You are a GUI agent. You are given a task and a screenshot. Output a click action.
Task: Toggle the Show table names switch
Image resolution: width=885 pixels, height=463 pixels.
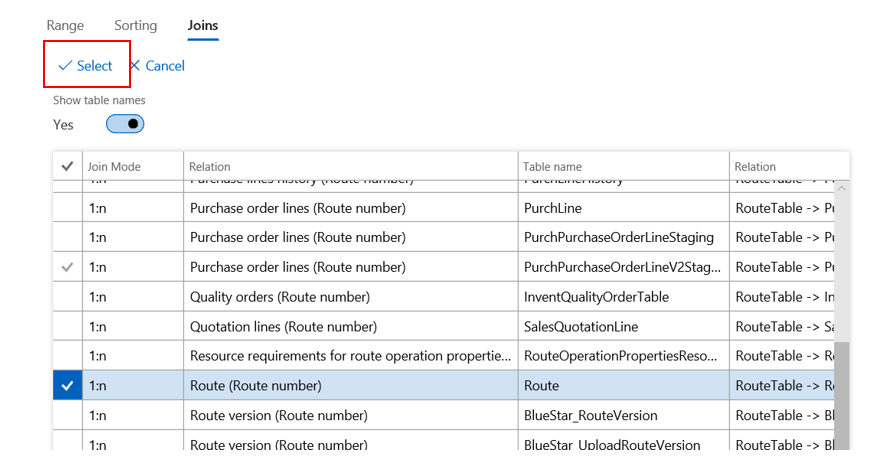click(x=125, y=124)
